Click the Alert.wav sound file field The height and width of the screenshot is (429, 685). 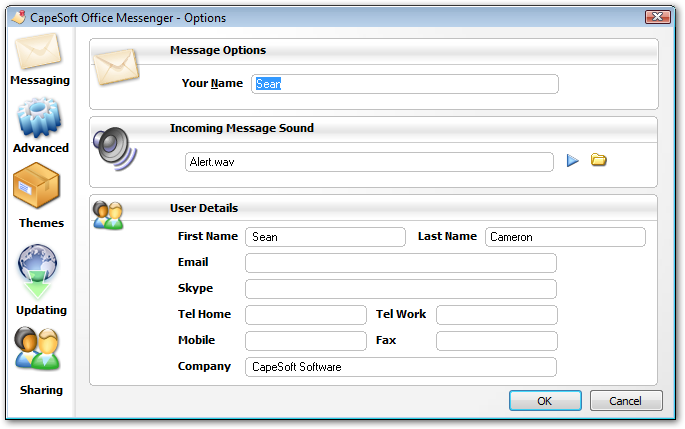pos(368,162)
